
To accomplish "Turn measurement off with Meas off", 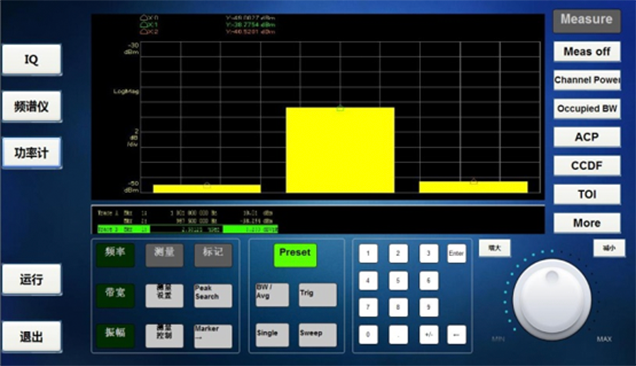I will point(587,52).
